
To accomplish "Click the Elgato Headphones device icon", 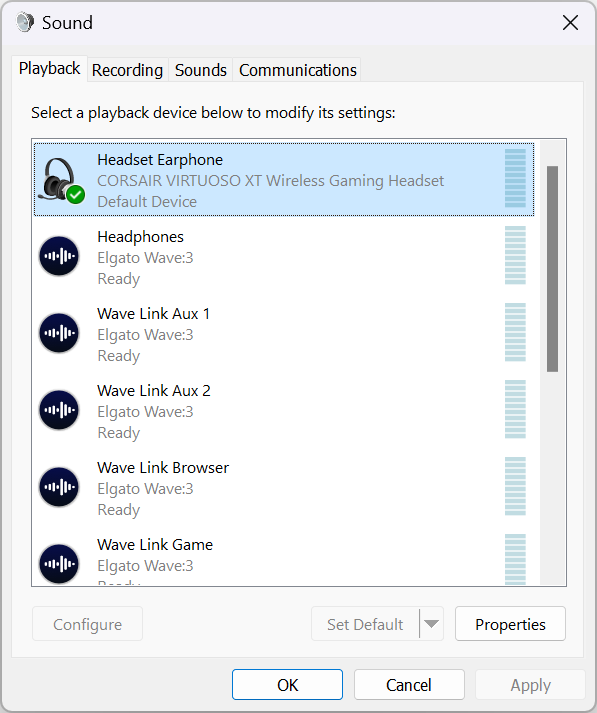I will [x=59, y=256].
